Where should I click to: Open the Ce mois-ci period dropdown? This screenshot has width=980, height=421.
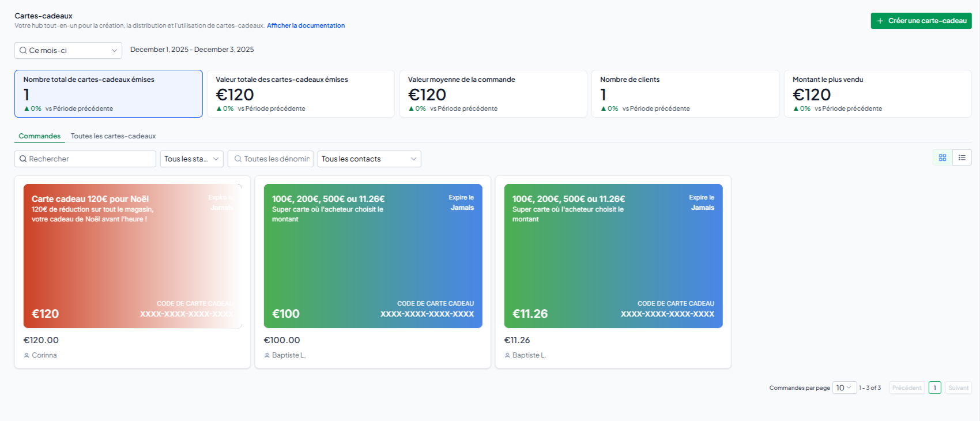click(68, 50)
